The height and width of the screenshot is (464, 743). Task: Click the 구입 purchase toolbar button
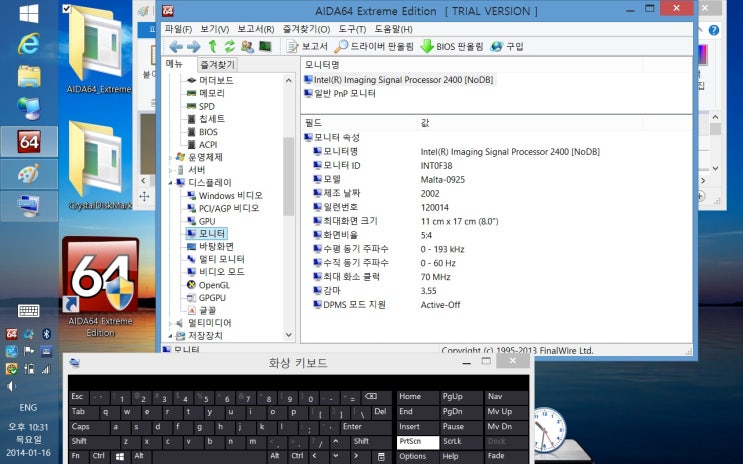(x=507, y=46)
